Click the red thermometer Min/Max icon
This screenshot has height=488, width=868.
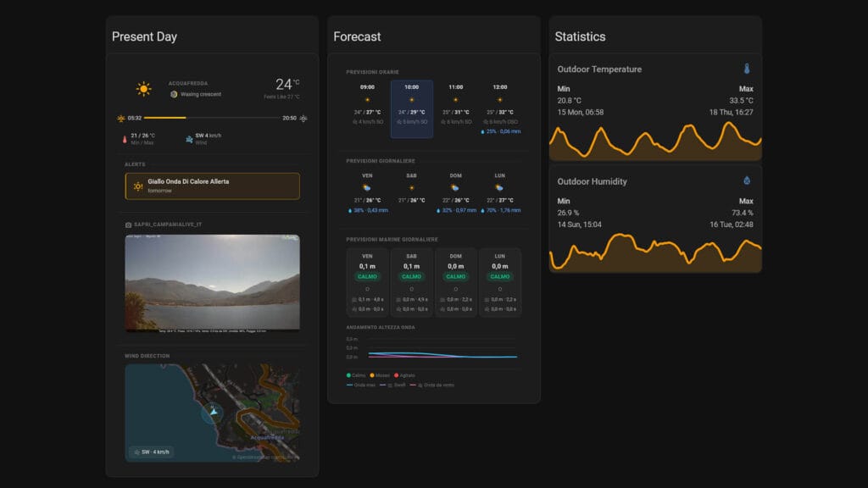click(125, 140)
